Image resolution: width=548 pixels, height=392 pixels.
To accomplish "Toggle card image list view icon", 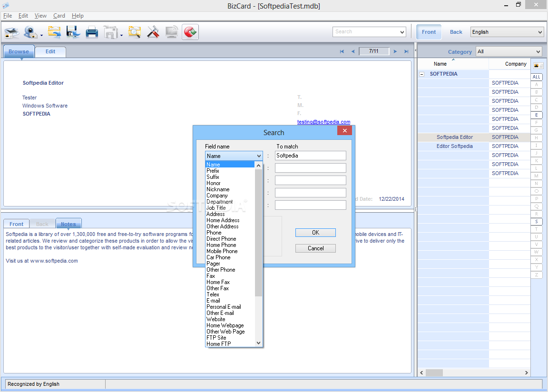I will point(538,66).
